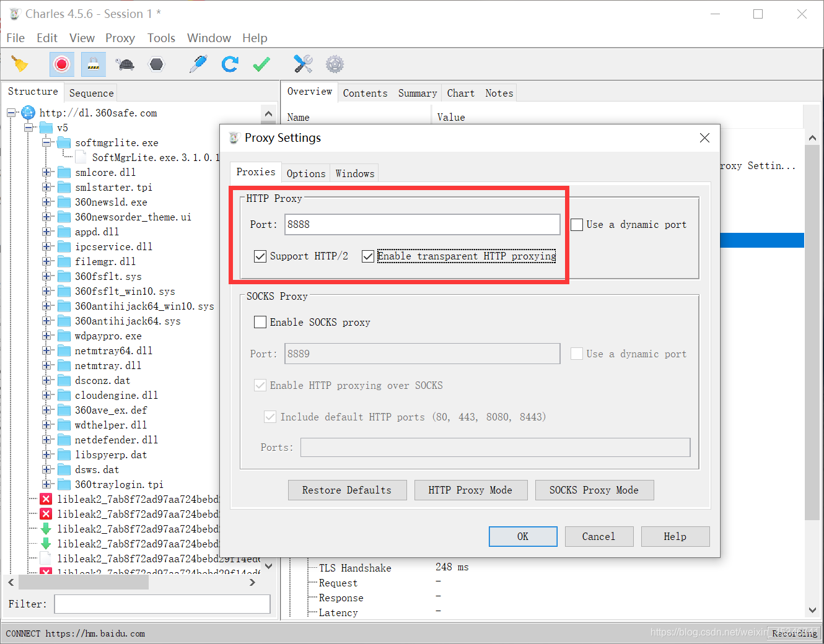Click Restore Defaults button
This screenshot has width=824, height=644.
click(347, 490)
